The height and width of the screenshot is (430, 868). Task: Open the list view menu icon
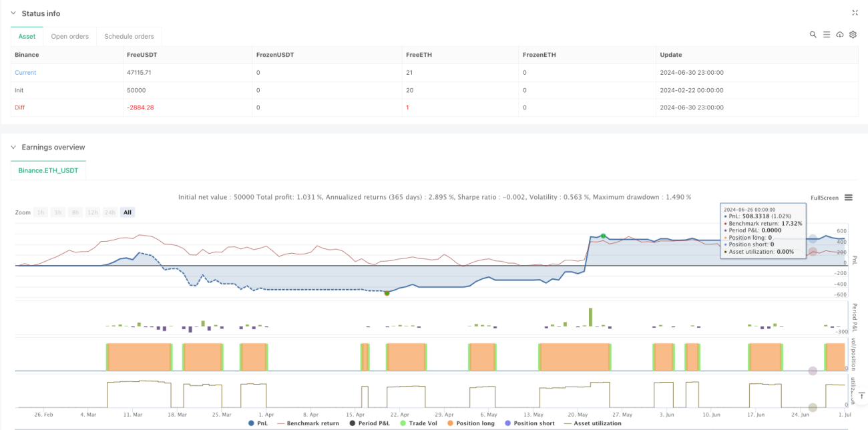tap(826, 34)
